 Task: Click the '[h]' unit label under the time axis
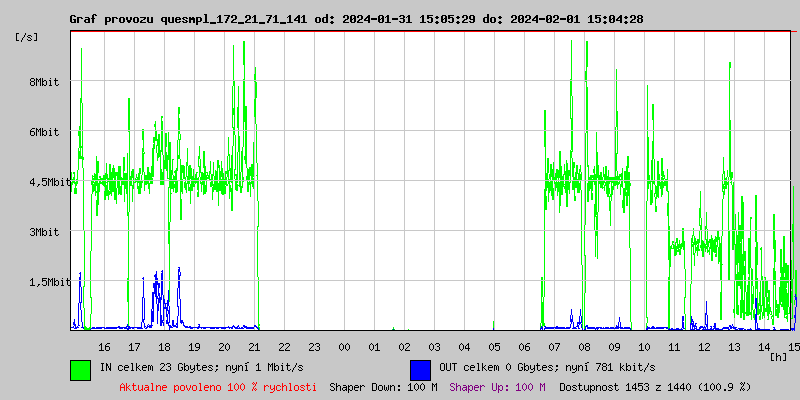pos(779,357)
